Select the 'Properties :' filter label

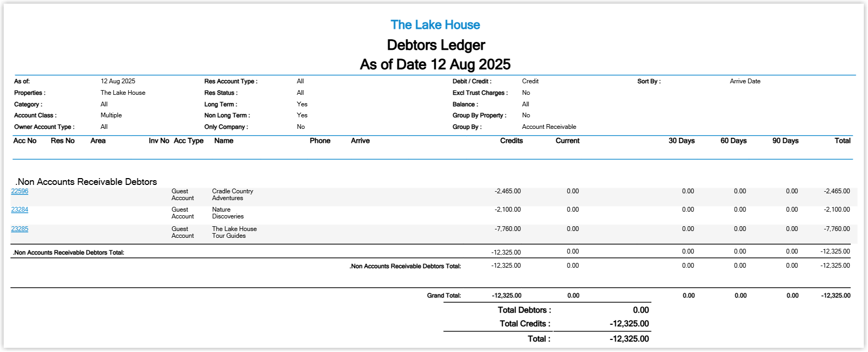coord(30,93)
